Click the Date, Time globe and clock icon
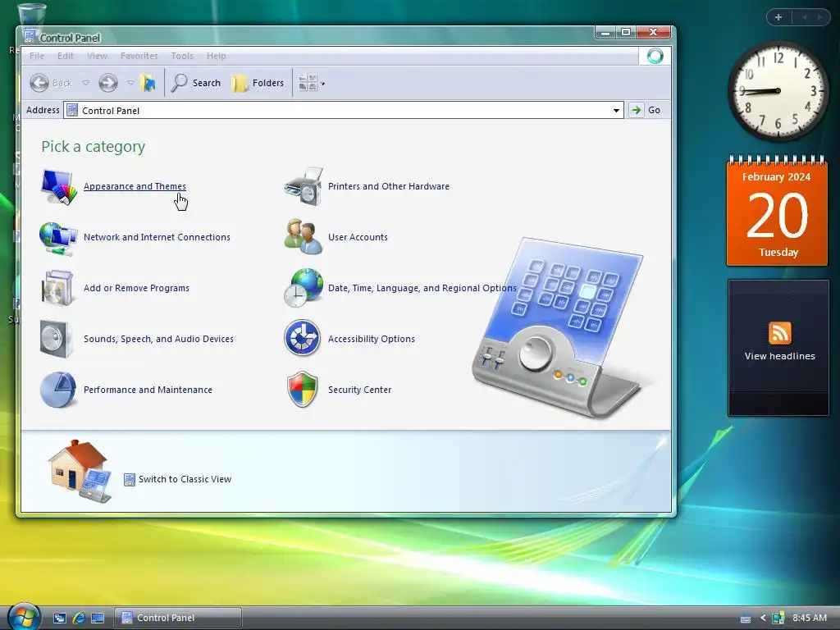The width and height of the screenshot is (840, 630). click(x=304, y=288)
